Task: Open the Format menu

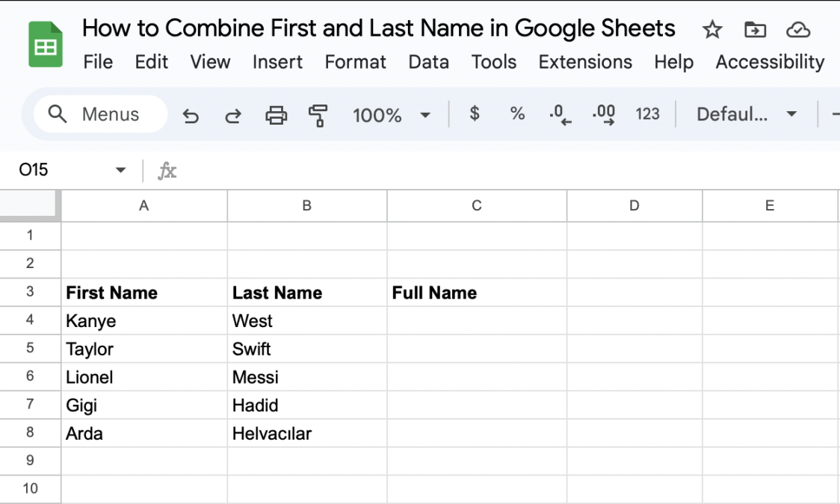Action: pos(355,62)
